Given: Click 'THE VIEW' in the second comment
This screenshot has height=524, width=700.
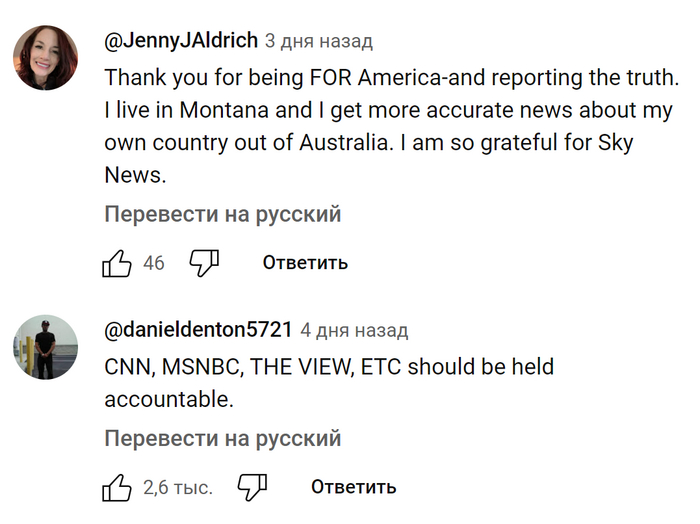Looking at the screenshot, I should 302,367.
